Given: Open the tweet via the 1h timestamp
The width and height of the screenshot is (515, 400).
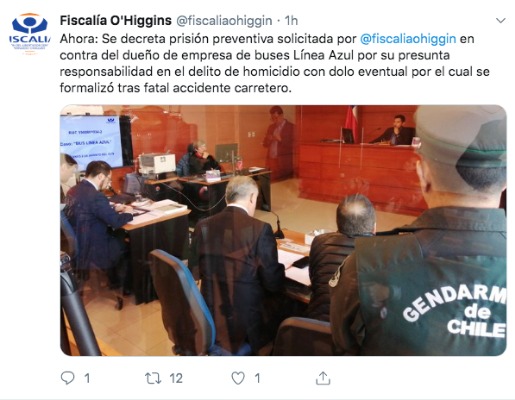Looking at the screenshot, I should [x=291, y=21].
